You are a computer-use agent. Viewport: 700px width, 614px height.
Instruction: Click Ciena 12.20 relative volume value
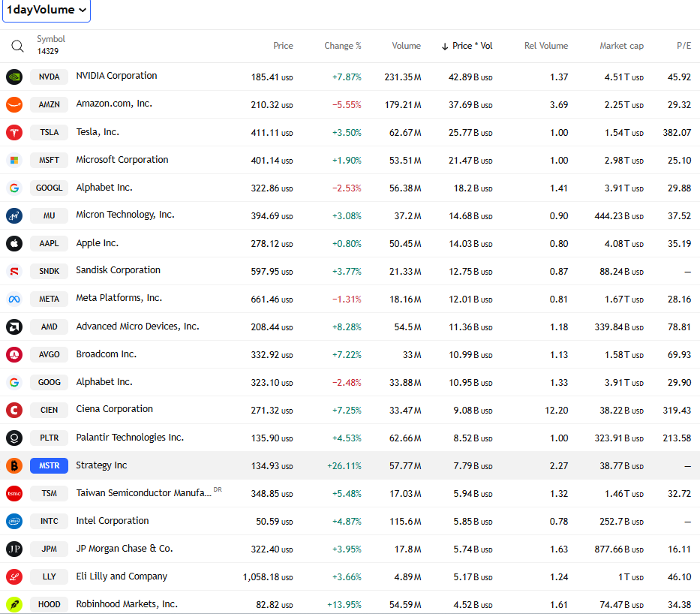coord(556,411)
